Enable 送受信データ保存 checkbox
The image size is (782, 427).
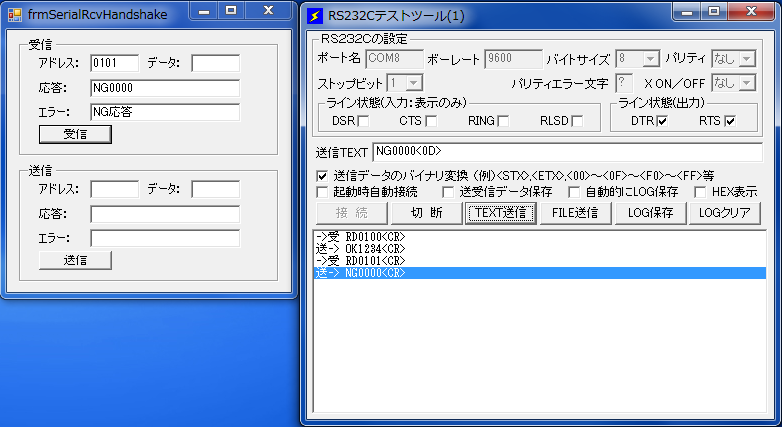(x=448, y=192)
